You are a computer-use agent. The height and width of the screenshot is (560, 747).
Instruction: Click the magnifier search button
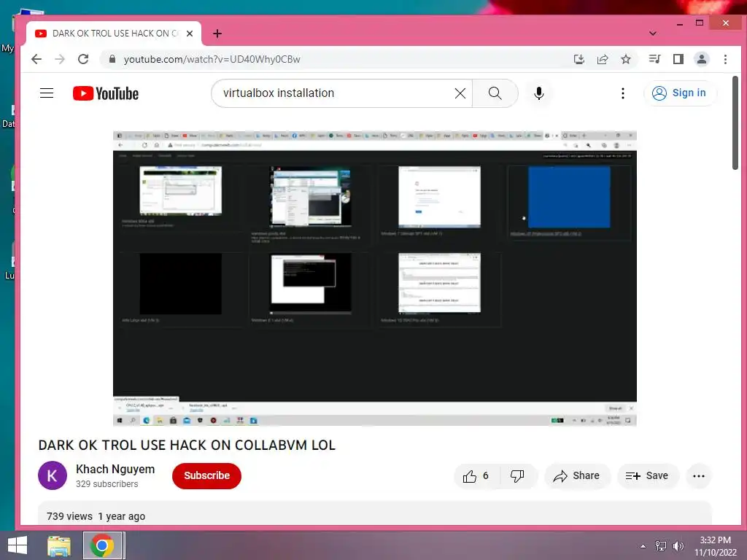coord(495,93)
